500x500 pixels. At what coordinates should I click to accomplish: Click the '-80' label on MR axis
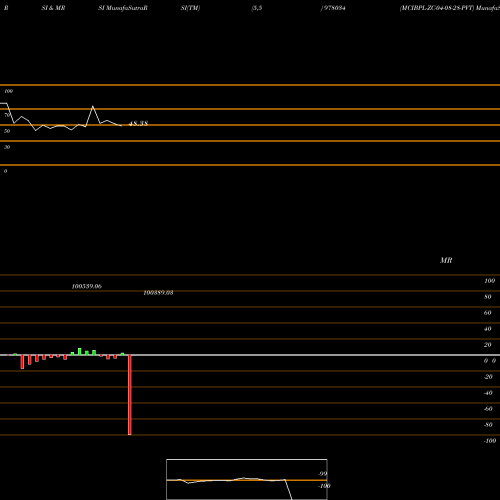(x=488, y=425)
